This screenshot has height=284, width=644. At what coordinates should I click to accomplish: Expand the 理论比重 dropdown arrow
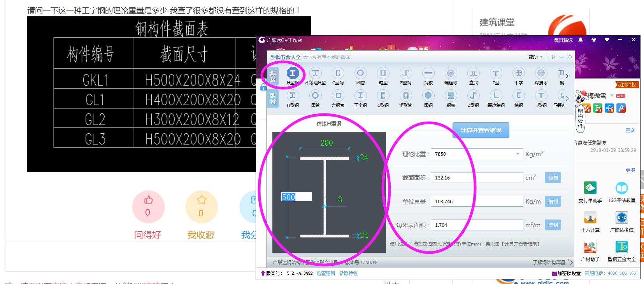(518, 154)
